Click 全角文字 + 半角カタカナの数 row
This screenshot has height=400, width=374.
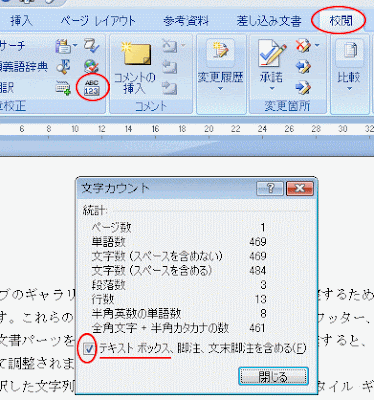pyautogui.click(x=179, y=328)
